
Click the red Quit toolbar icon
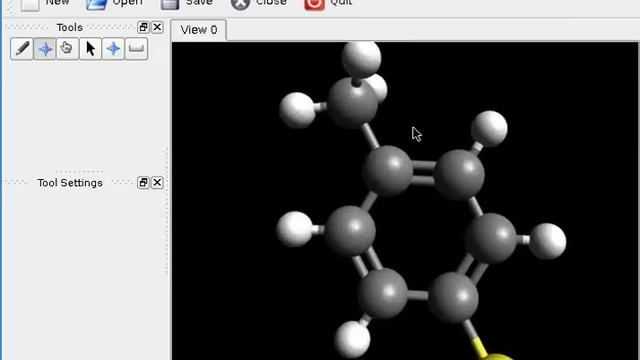click(314, 4)
